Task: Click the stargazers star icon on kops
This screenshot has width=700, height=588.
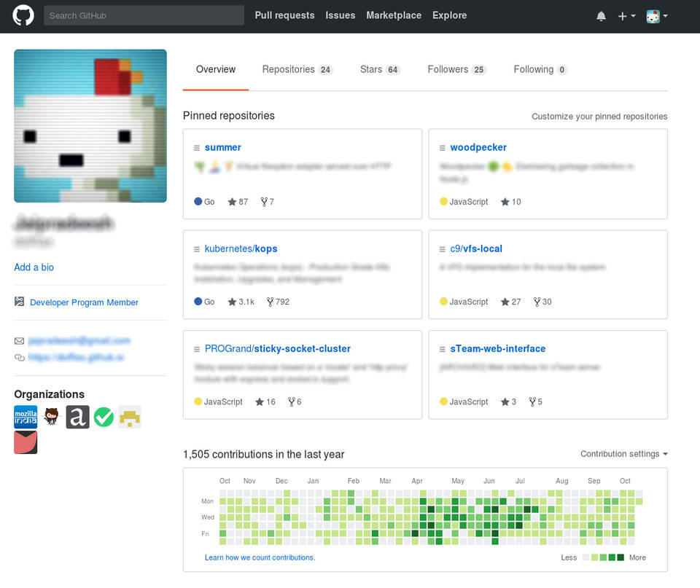Action: (x=233, y=302)
